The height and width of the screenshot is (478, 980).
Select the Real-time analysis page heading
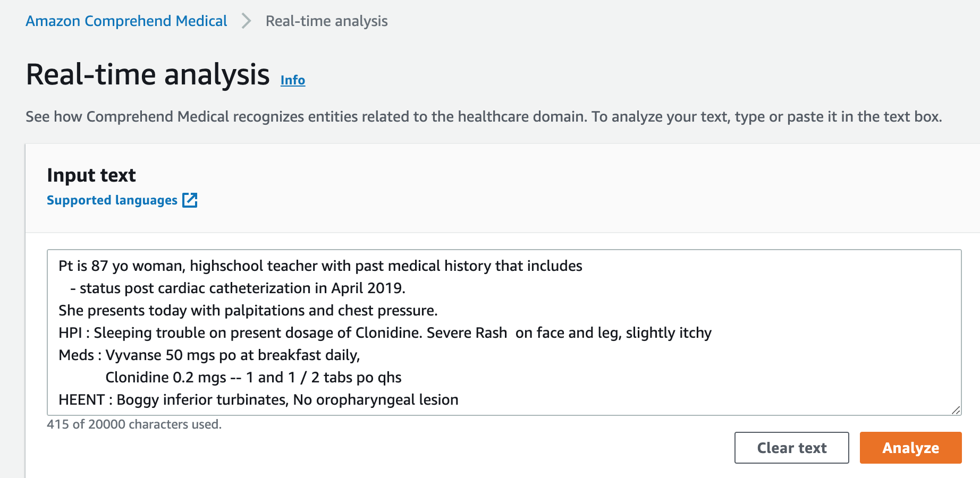click(x=147, y=74)
